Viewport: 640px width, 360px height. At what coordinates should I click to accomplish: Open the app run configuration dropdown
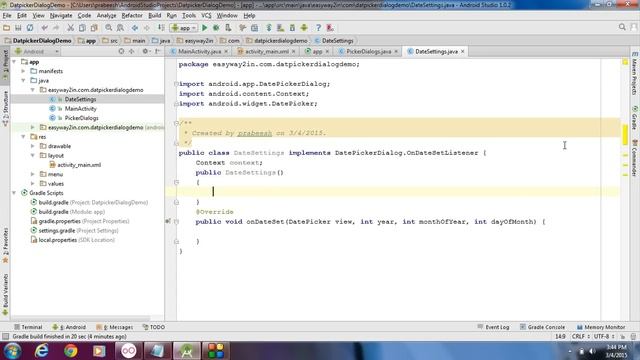click(184, 28)
